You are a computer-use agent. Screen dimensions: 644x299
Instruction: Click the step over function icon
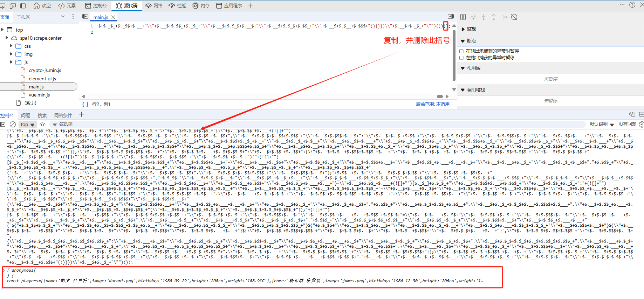coord(473,17)
